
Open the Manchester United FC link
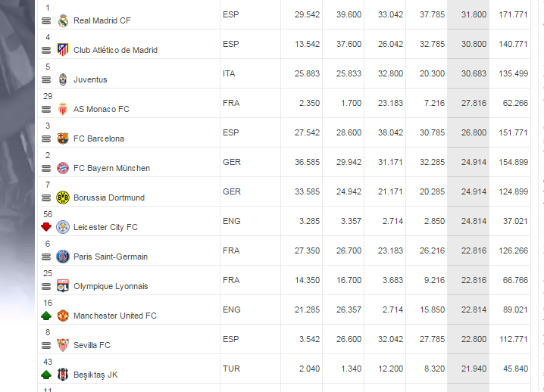point(115,316)
